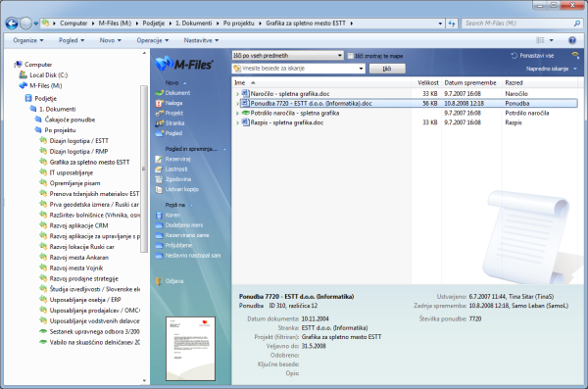Click the Dokument icon under Novo

(x=159, y=93)
